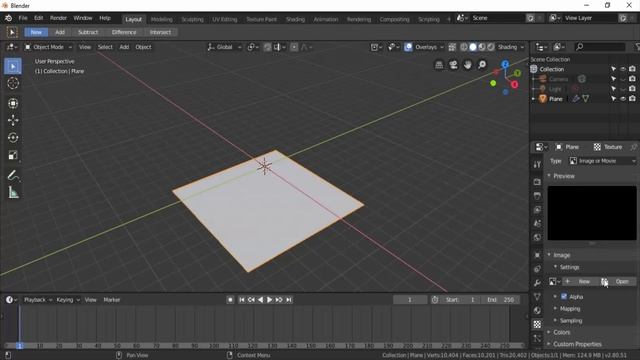The image size is (640, 360).
Task: Open the Tool properties tab
Action: point(537,164)
